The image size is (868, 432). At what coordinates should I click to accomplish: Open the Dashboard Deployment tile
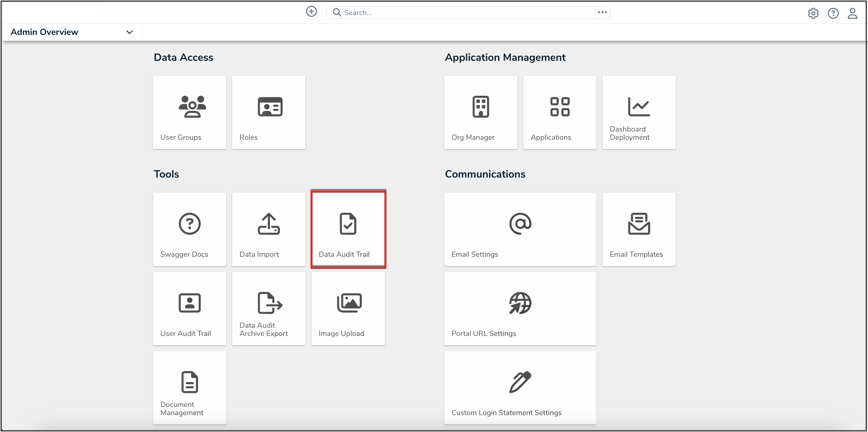pyautogui.click(x=638, y=112)
